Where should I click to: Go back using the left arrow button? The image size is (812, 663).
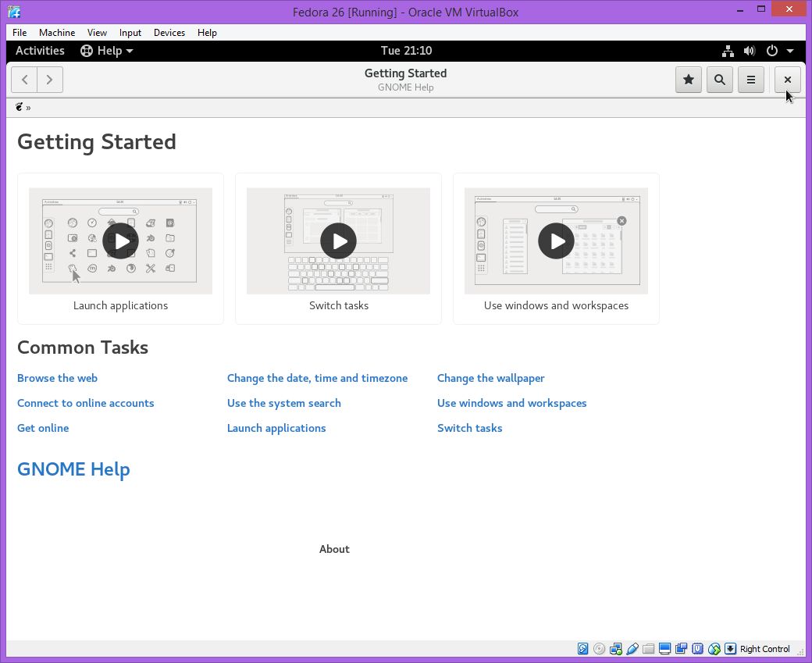pos(24,80)
